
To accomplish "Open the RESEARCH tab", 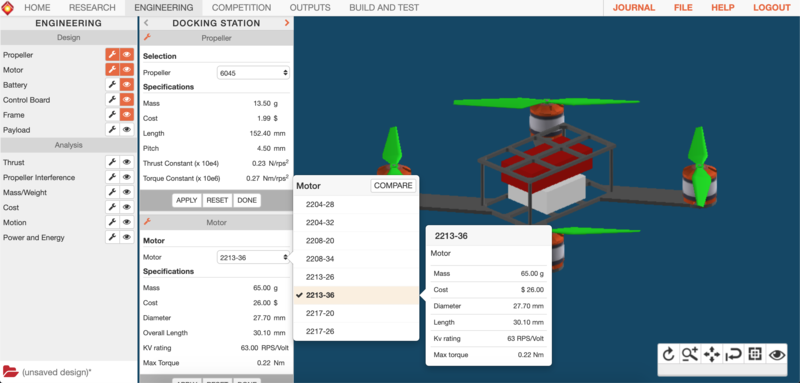I will (92, 8).
